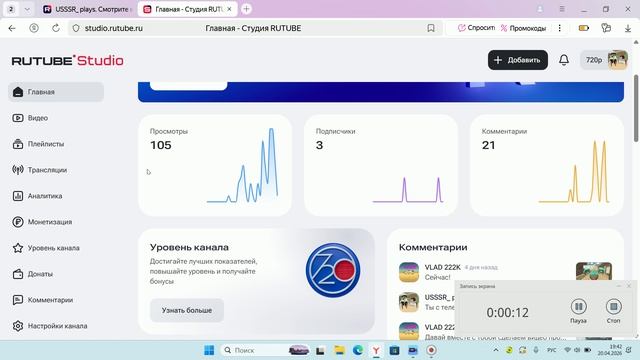Viewport: 640px width, 360px height.
Task: Open the Главная home icon in sidebar
Action: (x=18, y=92)
